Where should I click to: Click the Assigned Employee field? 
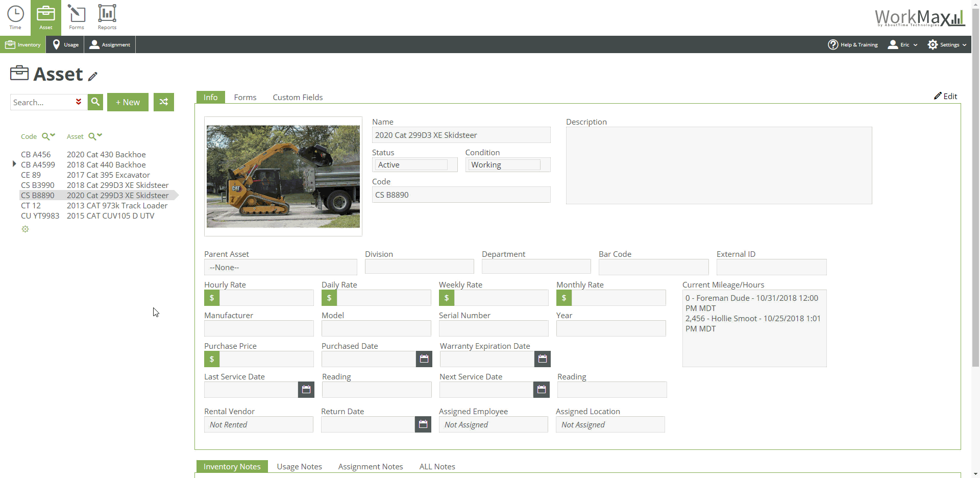[493, 424]
